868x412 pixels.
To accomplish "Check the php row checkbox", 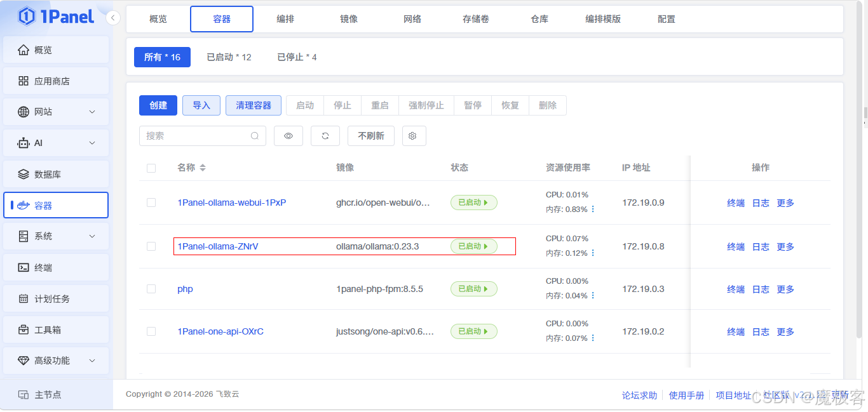I will [151, 289].
